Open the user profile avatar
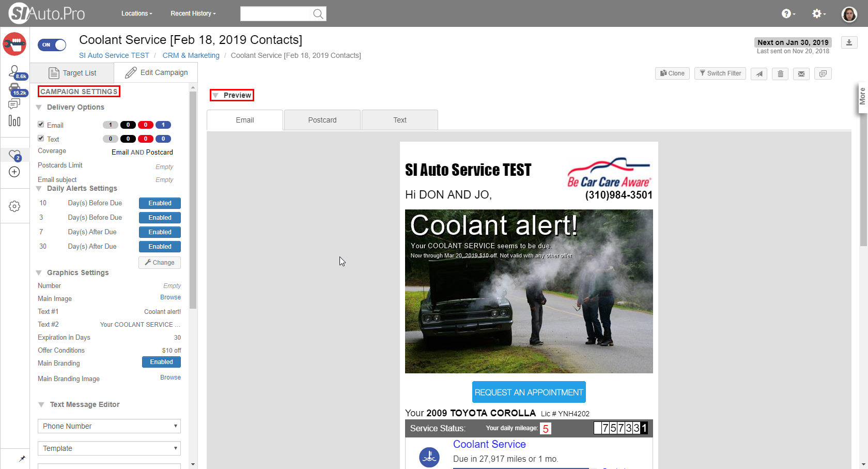868x469 pixels. click(x=849, y=14)
